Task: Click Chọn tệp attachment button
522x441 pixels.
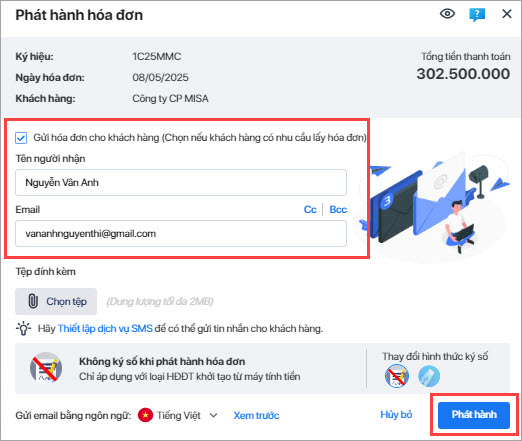Action: 56,301
